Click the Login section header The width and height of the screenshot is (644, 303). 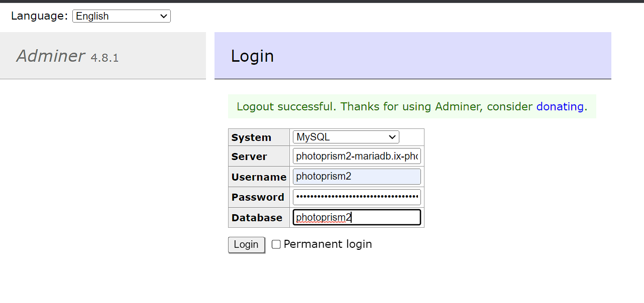coord(252,56)
